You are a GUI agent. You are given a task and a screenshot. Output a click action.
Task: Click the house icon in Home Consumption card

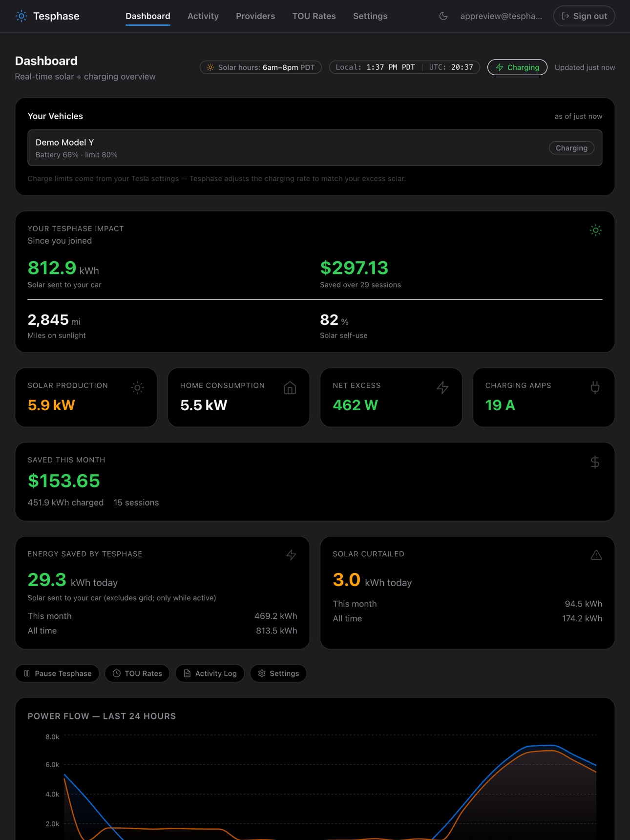click(290, 388)
